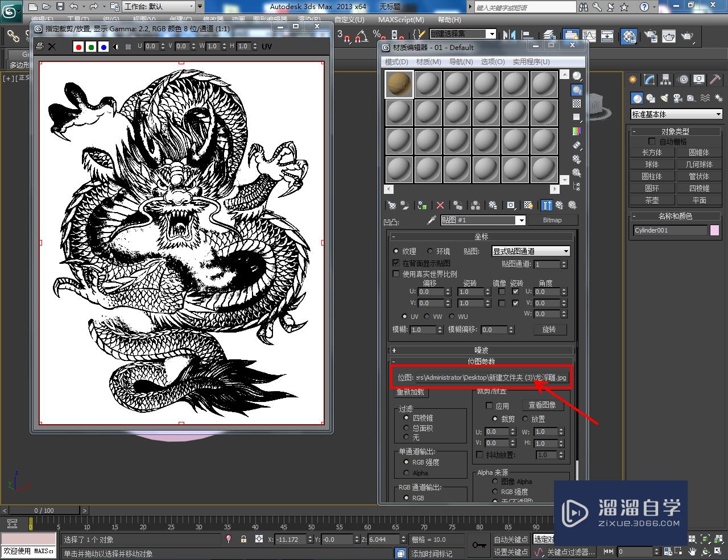Click the bitmap file path button
The height and width of the screenshot is (560, 728).
click(x=491, y=378)
